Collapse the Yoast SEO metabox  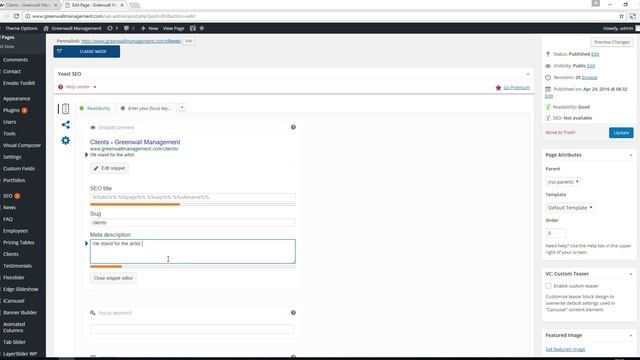point(528,74)
